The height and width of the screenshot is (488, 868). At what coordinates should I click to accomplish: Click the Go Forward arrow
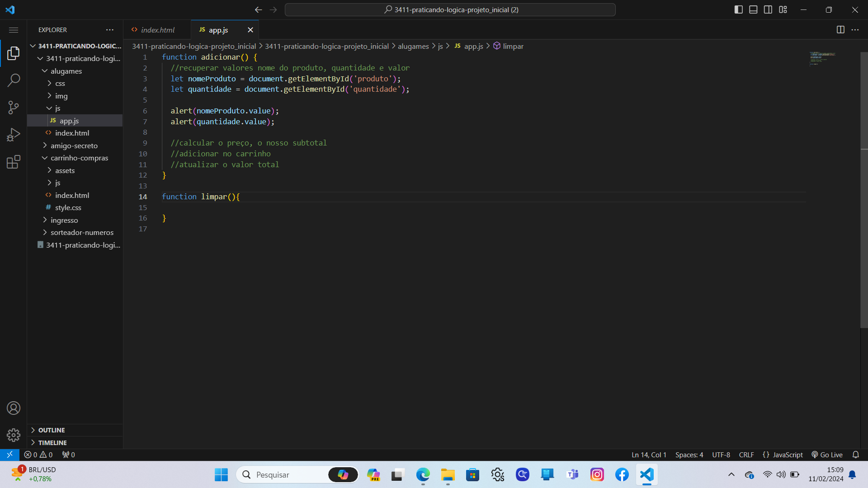(x=273, y=9)
